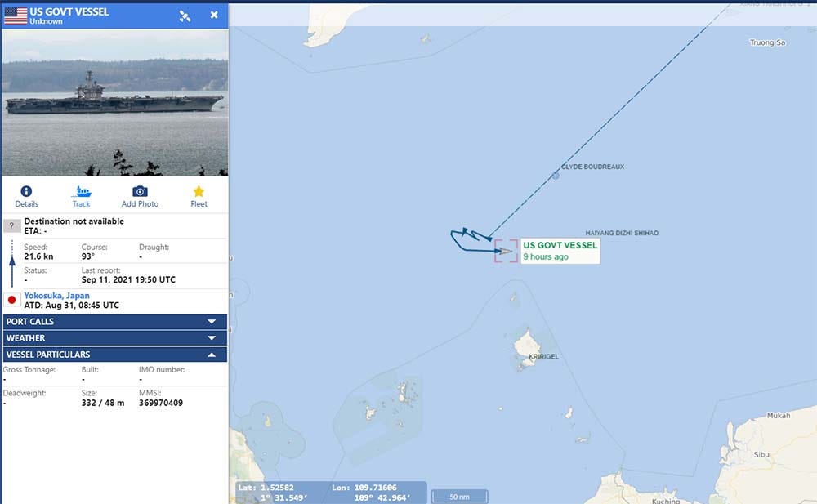Select the HAIYANG DIZHI SHIHAO vessel label
The image size is (817, 504).
[x=622, y=233]
